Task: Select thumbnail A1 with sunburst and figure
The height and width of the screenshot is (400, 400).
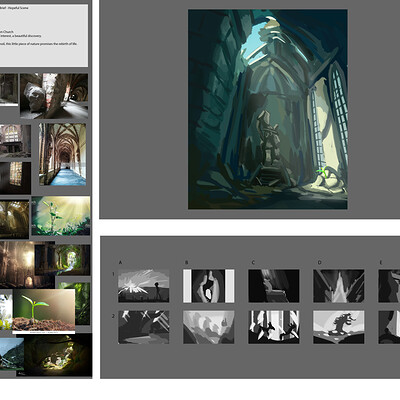Action: 144,286
